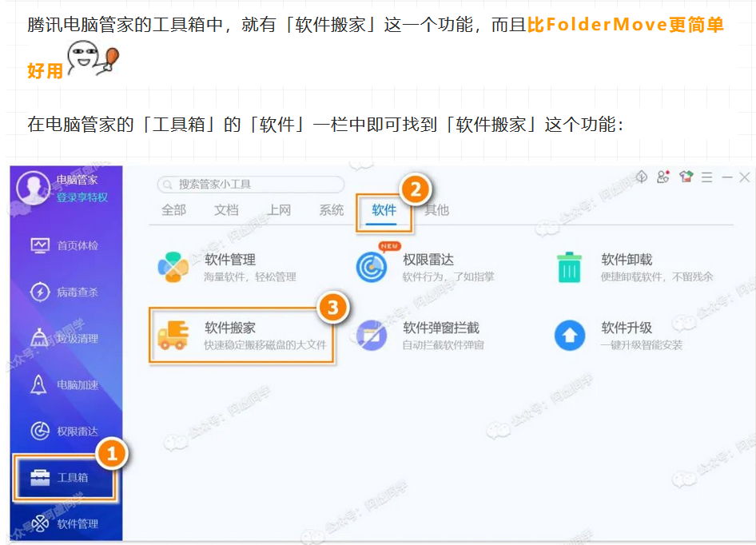Image resolution: width=756 pixels, height=545 pixels.
Task: Click the 垃圾清理 broom icon
Action: click(39, 337)
